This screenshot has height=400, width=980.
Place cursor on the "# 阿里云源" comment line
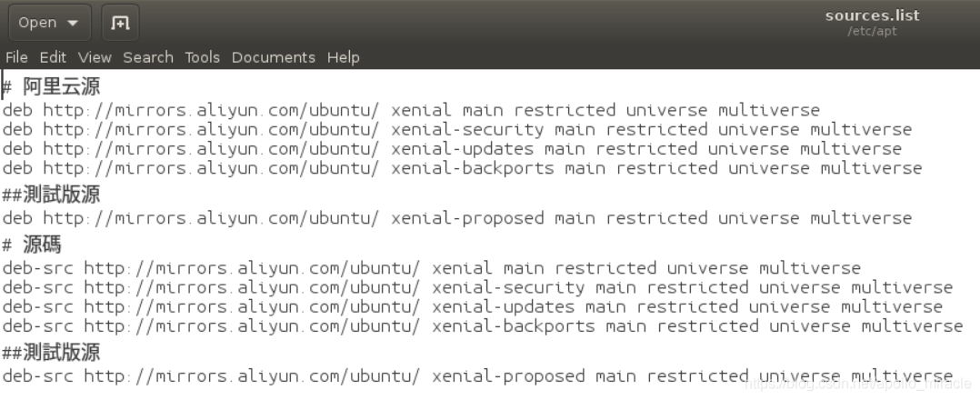tap(55, 87)
